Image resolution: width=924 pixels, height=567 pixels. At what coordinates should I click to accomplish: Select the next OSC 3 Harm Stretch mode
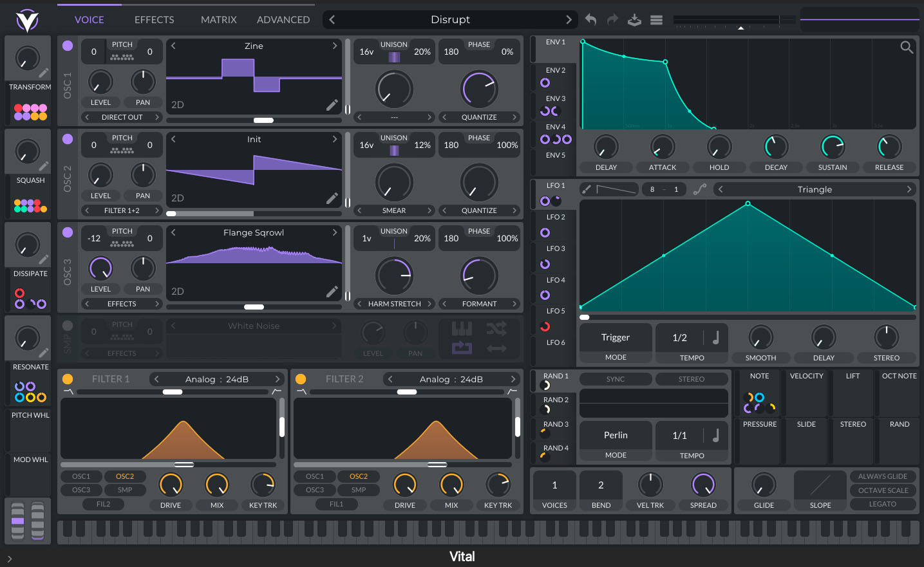[429, 304]
